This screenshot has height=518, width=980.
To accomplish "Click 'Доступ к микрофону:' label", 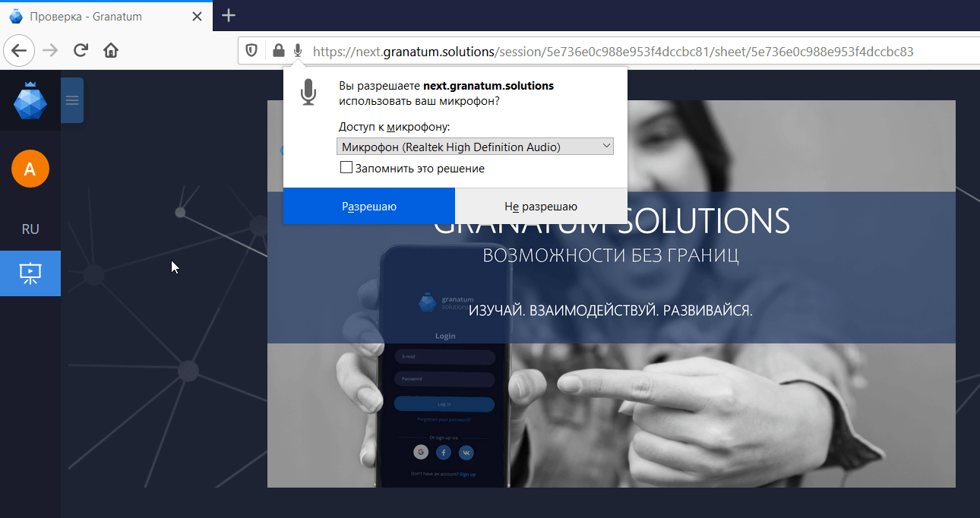I will pyautogui.click(x=394, y=127).
